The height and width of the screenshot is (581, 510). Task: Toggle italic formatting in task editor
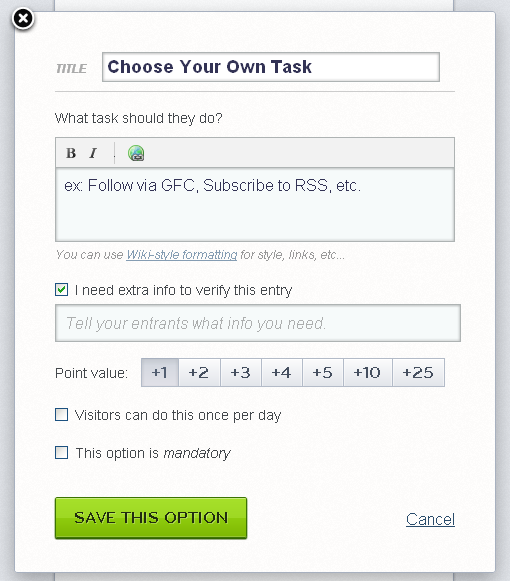(93, 153)
